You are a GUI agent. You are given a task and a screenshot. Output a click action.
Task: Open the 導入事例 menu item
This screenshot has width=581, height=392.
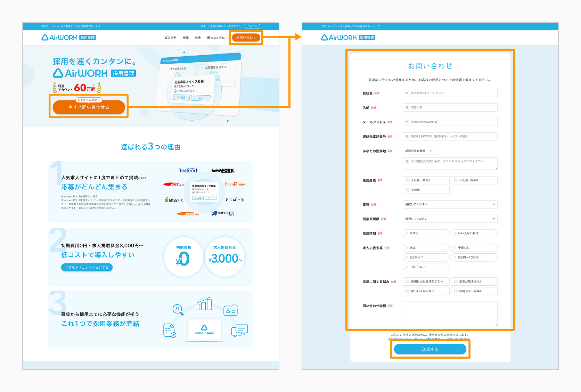click(x=171, y=38)
